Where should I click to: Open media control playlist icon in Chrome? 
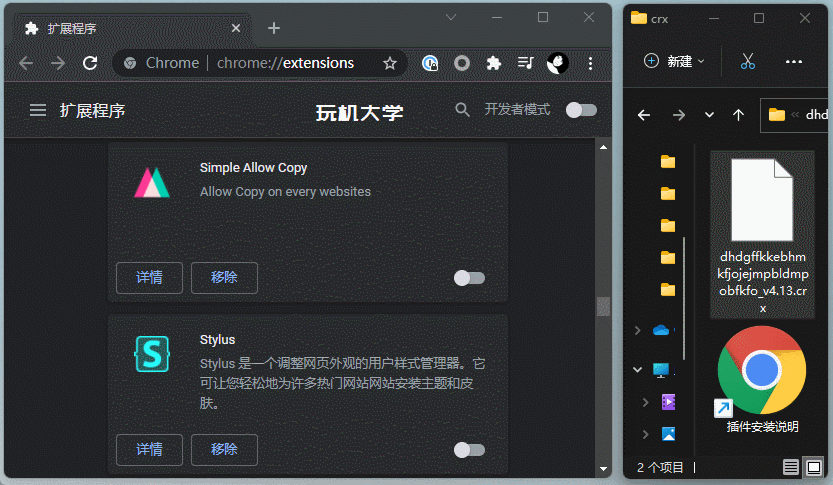525,63
